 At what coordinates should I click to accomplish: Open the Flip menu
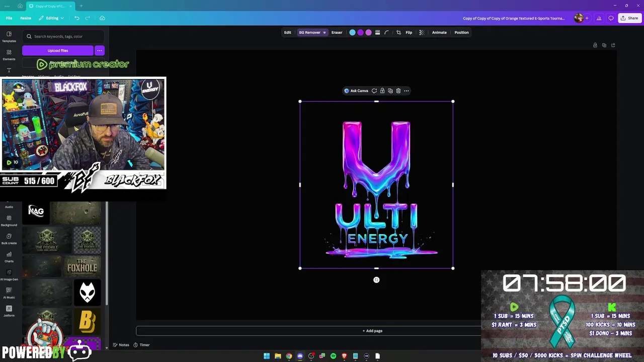[409, 33]
